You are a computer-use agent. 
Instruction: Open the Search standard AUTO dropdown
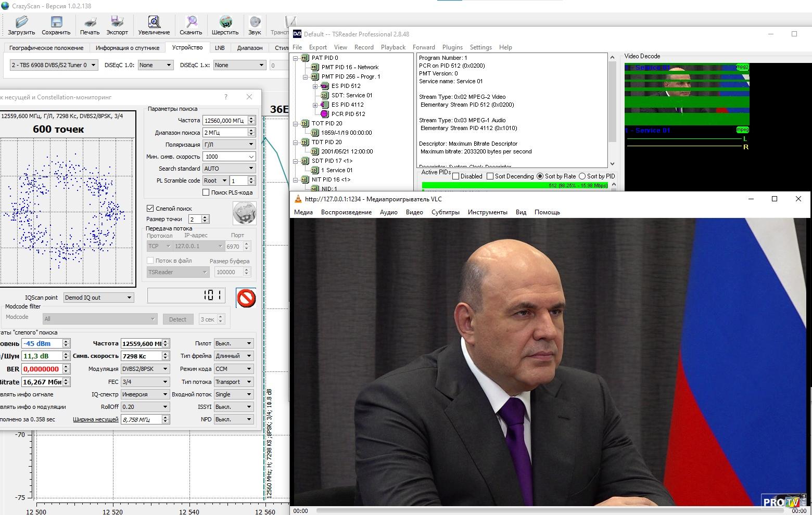click(x=229, y=169)
